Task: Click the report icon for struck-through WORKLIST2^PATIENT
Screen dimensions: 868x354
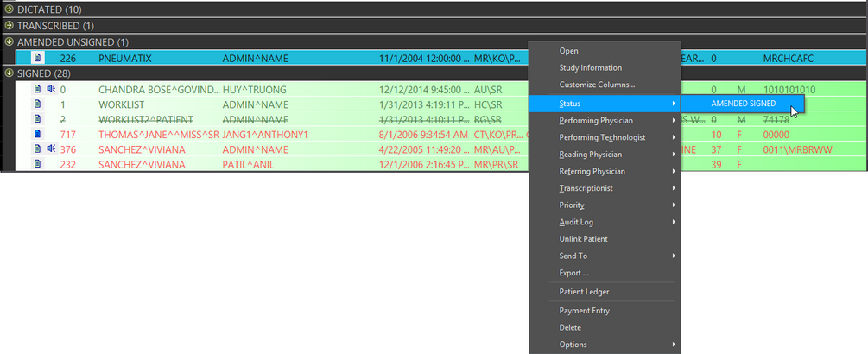Action: [x=37, y=119]
